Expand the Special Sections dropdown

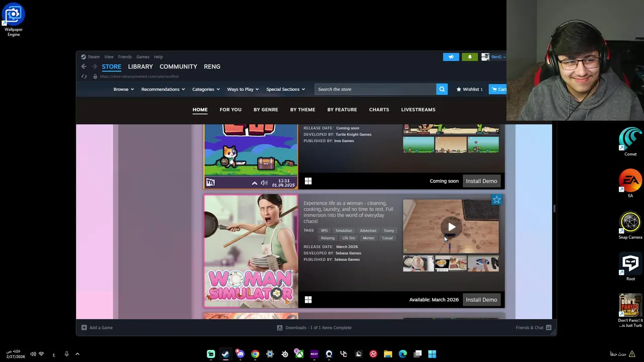[285, 89]
